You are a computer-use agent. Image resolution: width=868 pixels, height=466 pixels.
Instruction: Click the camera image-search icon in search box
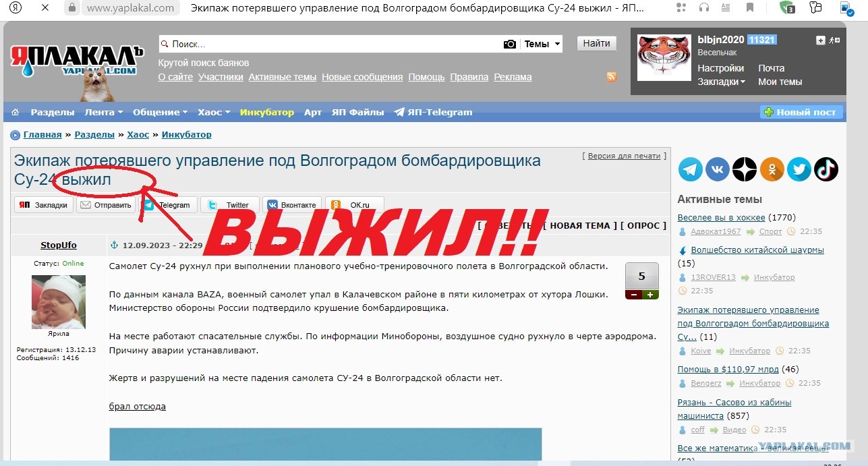point(510,44)
